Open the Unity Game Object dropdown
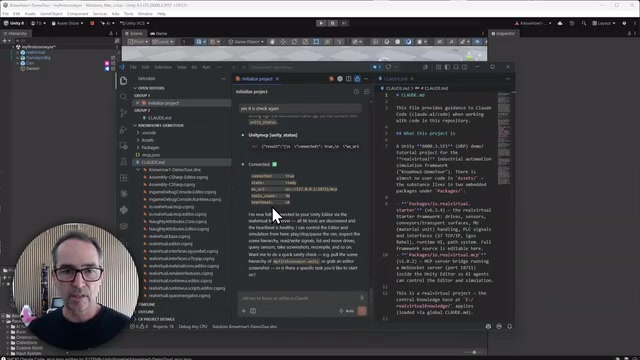The width and height of the screenshot is (640, 360). click(x=246, y=42)
